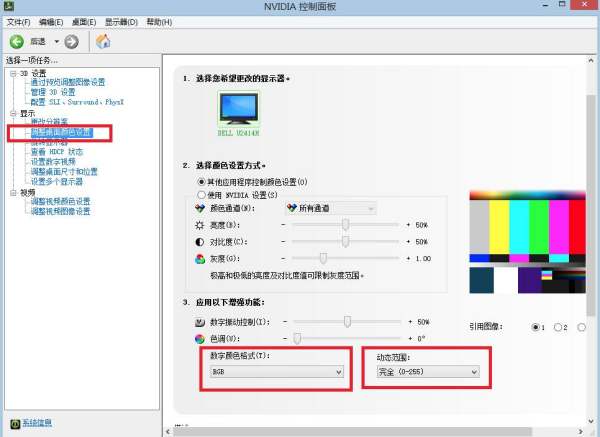
Task: Click the vertical scrollbar up arrow
Action: [x=591, y=60]
